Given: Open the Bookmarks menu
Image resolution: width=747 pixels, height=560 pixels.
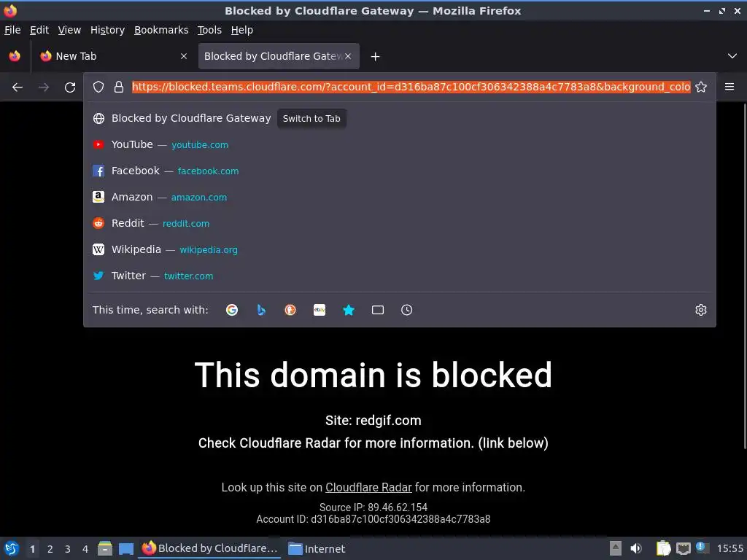Looking at the screenshot, I should tap(161, 30).
